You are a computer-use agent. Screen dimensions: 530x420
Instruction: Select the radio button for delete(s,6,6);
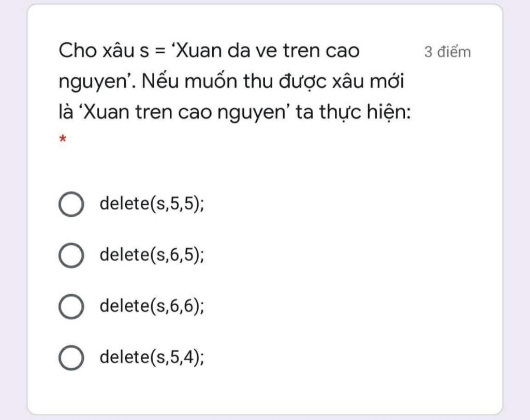click(x=72, y=307)
